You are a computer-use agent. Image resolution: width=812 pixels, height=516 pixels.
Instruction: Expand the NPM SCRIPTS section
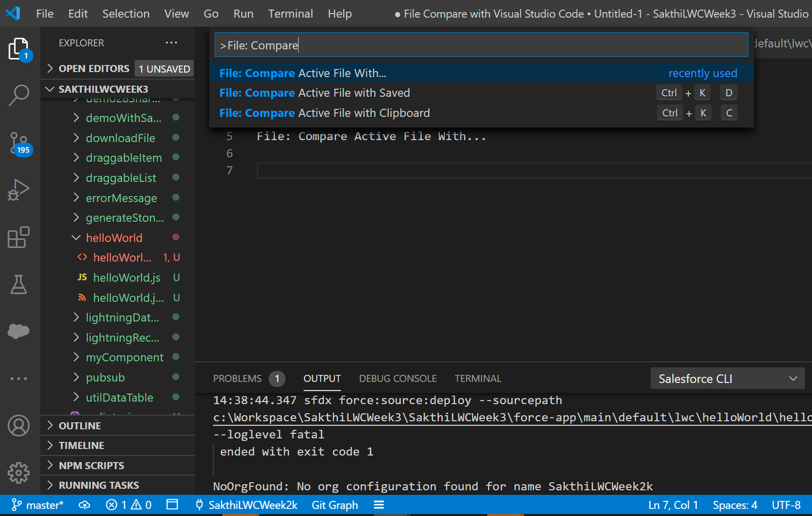(x=91, y=466)
